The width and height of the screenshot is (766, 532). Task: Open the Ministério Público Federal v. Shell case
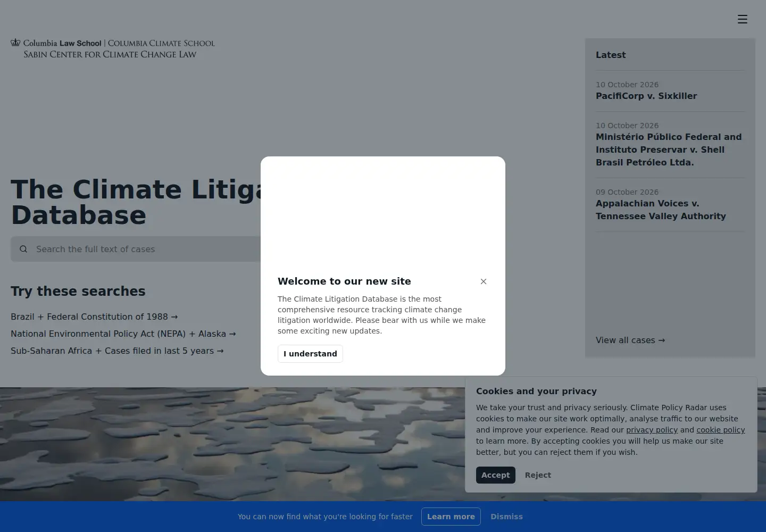tap(669, 150)
